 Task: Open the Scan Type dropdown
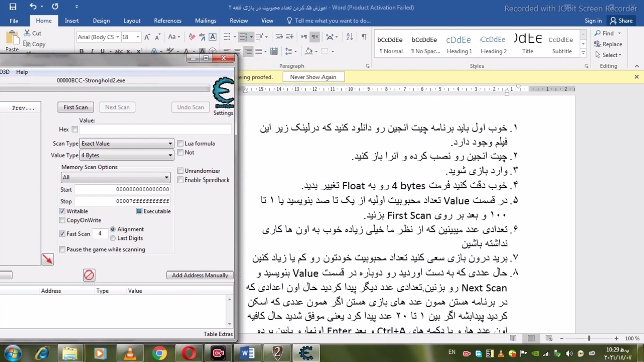[x=126, y=144]
